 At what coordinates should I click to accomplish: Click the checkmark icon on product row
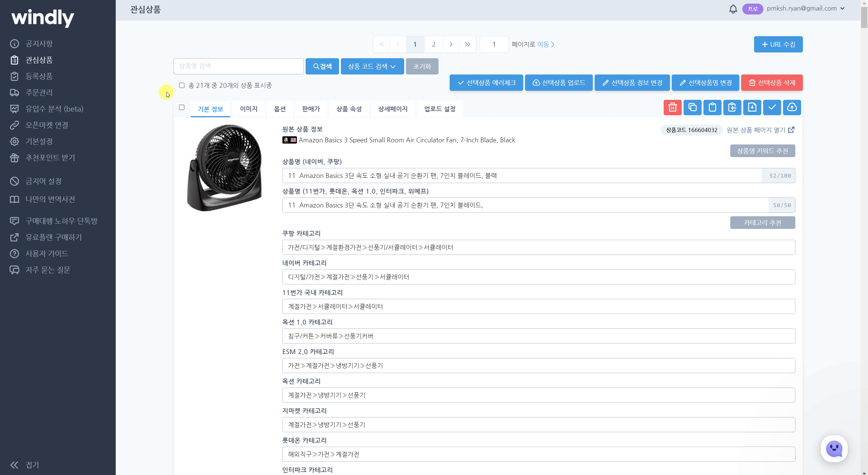pos(772,108)
